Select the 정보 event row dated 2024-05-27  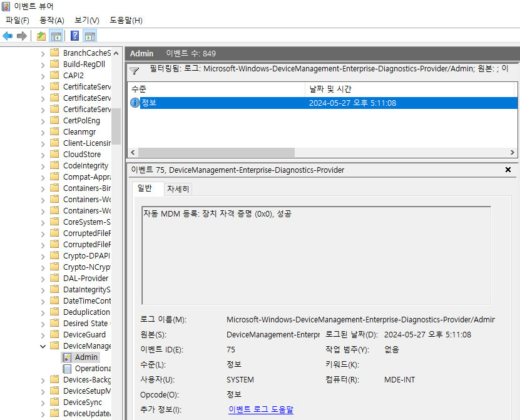[323, 103]
